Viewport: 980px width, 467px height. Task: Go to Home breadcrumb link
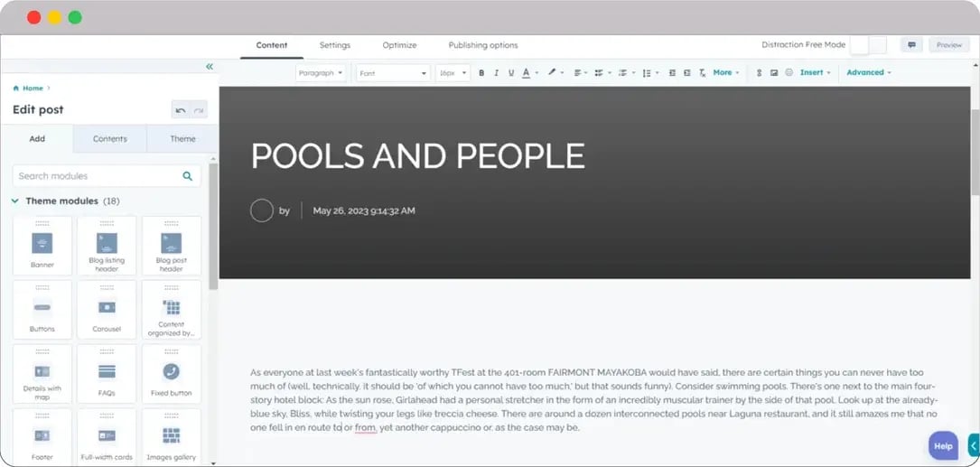(33, 89)
